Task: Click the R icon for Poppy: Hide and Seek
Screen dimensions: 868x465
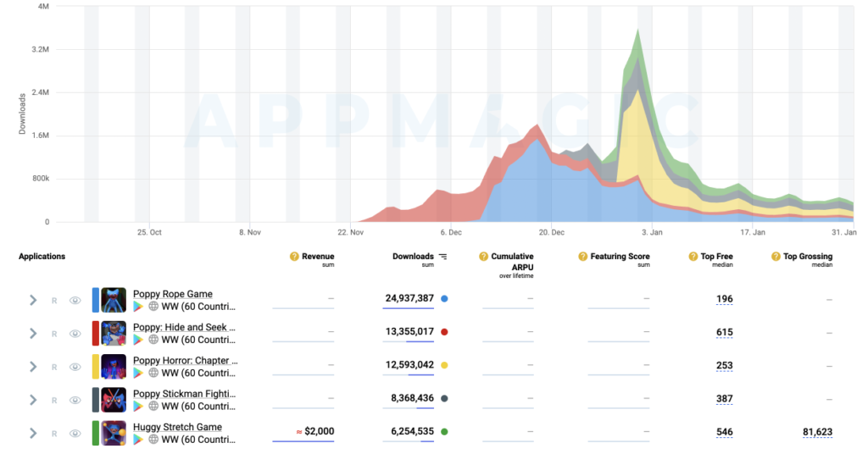Action: pos(54,334)
